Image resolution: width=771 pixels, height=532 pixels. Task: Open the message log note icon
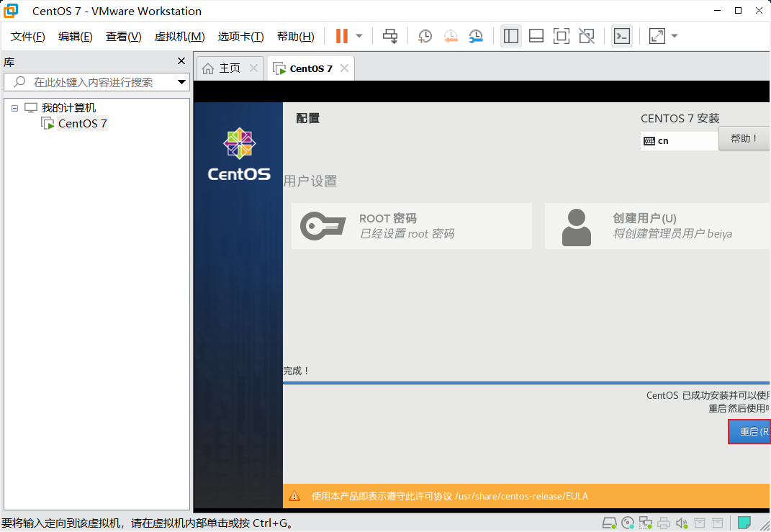point(744,523)
